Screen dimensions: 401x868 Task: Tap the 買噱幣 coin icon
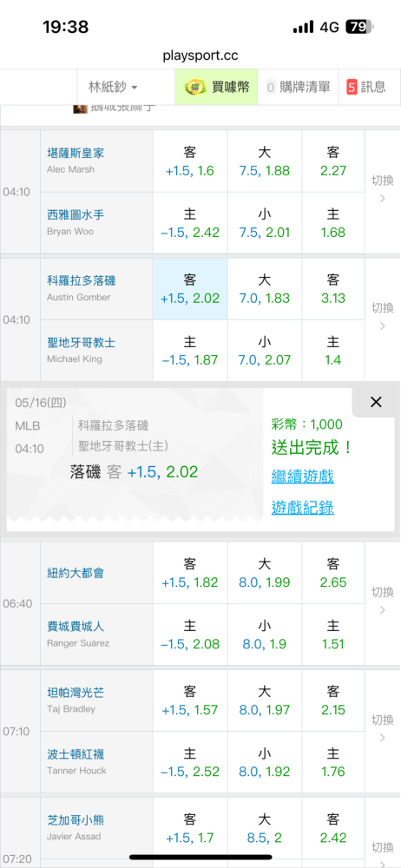coord(195,87)
